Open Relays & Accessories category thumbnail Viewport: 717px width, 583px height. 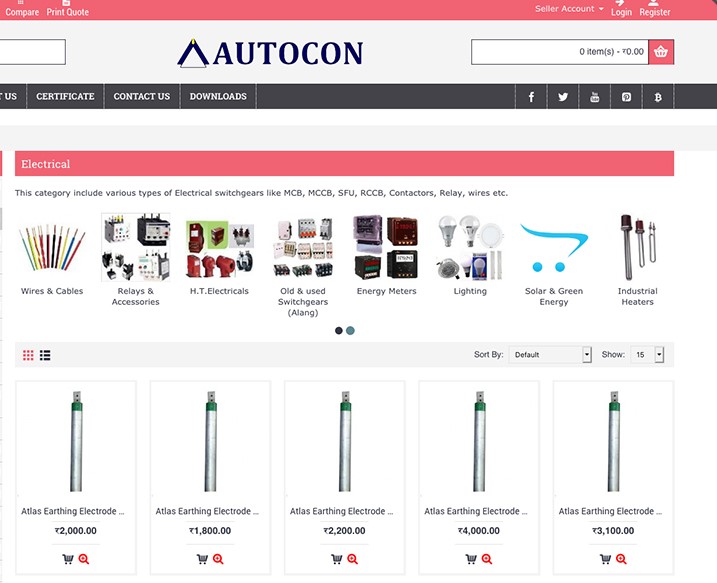[x=136, y=247]
